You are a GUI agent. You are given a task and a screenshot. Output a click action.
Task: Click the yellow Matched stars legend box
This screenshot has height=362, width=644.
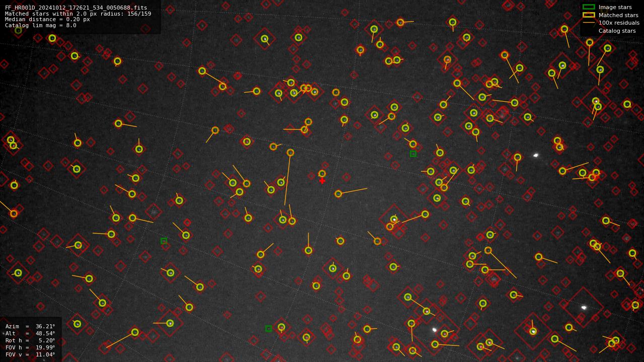pos(589,15)
